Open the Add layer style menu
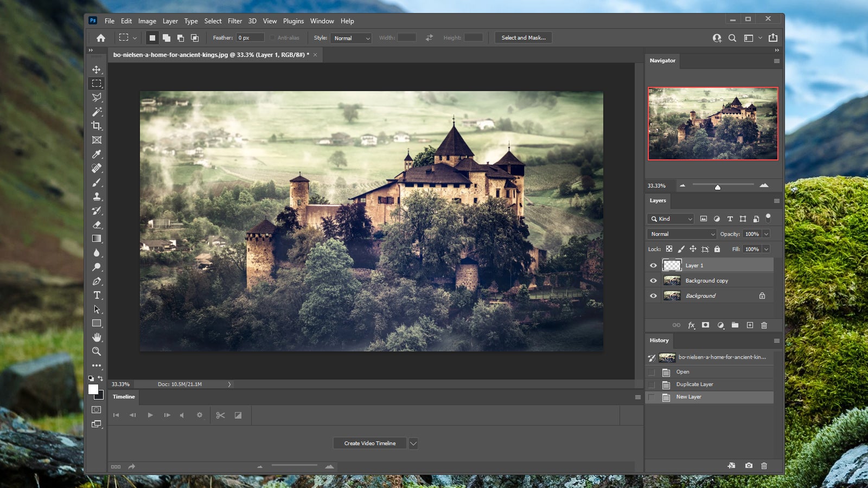This screenshot has width=868, height=488. (691, 325)
